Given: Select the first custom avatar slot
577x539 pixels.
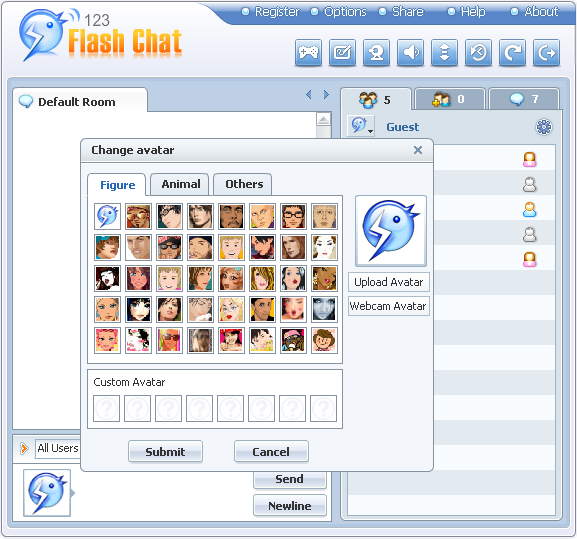Looking at the screenshot, I should pyautogui.click(x=106, y=408).
